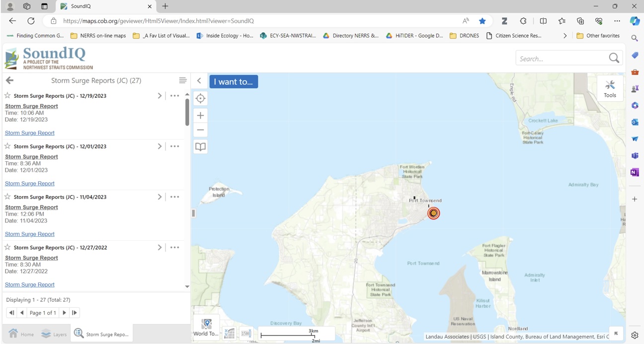Screen dimensions: 644x344
Task: Star the 12/01/2023 storm surge report
Action: pyautogui.click(x=7, y=146)
